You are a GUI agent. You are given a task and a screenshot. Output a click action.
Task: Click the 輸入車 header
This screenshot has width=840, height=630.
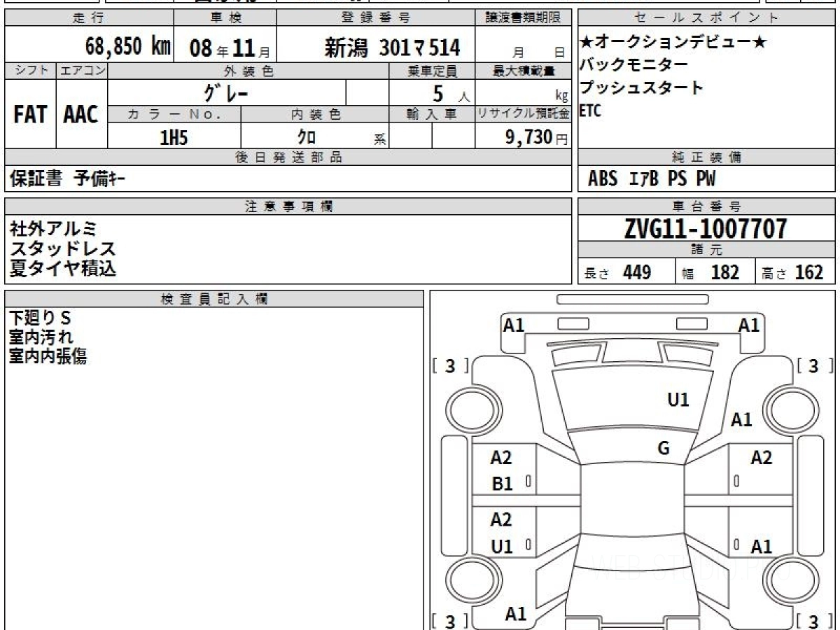432,114
